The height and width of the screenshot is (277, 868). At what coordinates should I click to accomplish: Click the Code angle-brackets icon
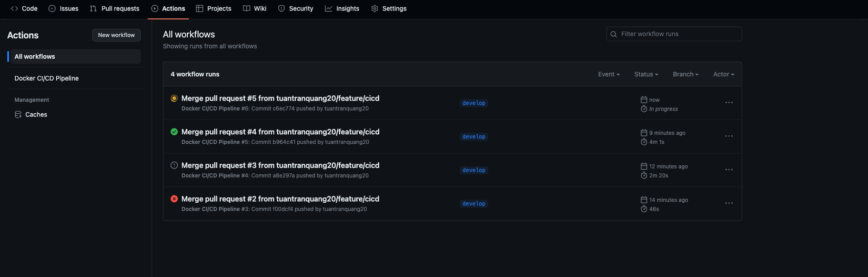tap(14, 8)
